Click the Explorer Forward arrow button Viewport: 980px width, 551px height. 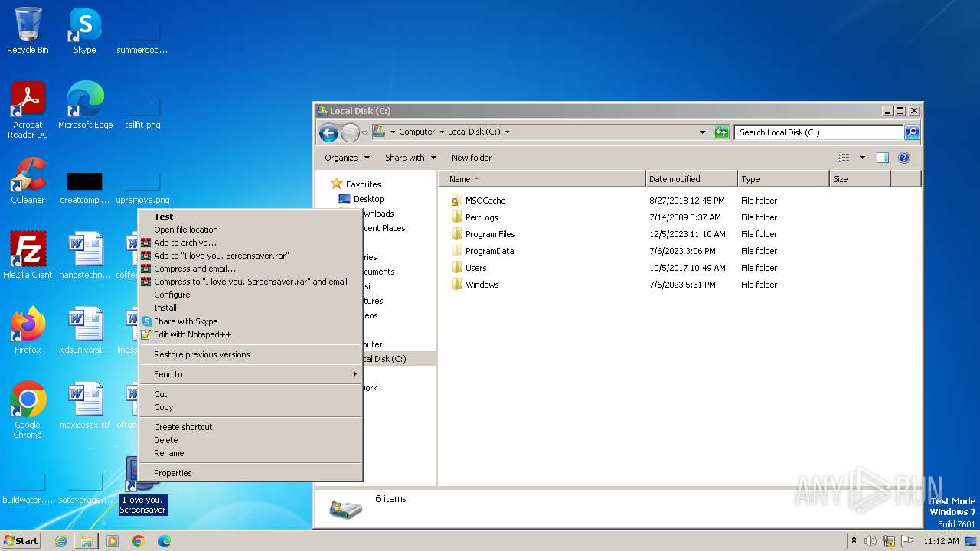click(x=350, y=132)
